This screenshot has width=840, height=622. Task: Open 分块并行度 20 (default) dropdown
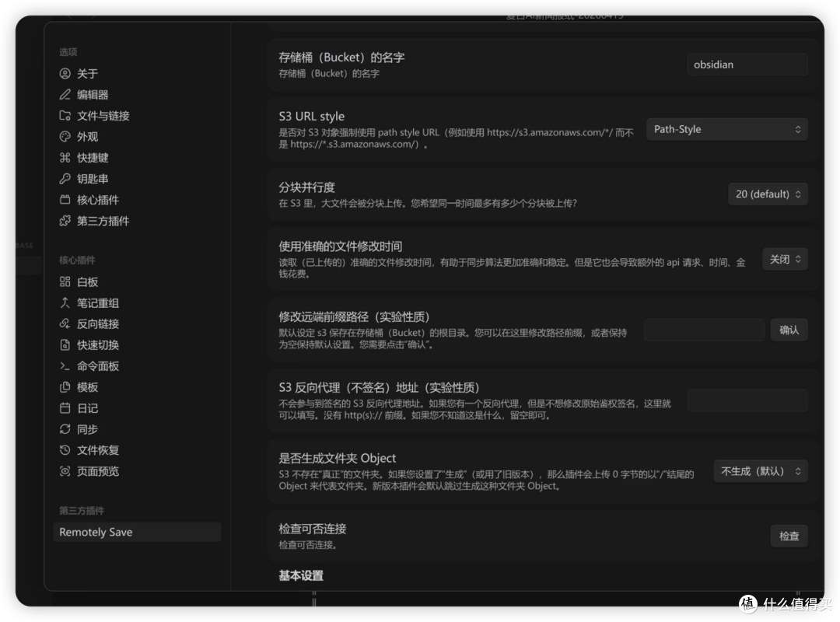coord(768,194)
